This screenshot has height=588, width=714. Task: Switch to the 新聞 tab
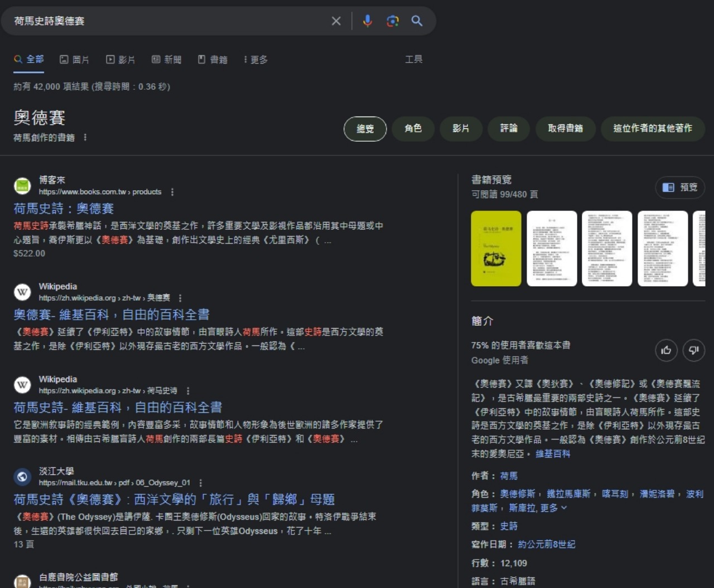click(x=167, y=60)
